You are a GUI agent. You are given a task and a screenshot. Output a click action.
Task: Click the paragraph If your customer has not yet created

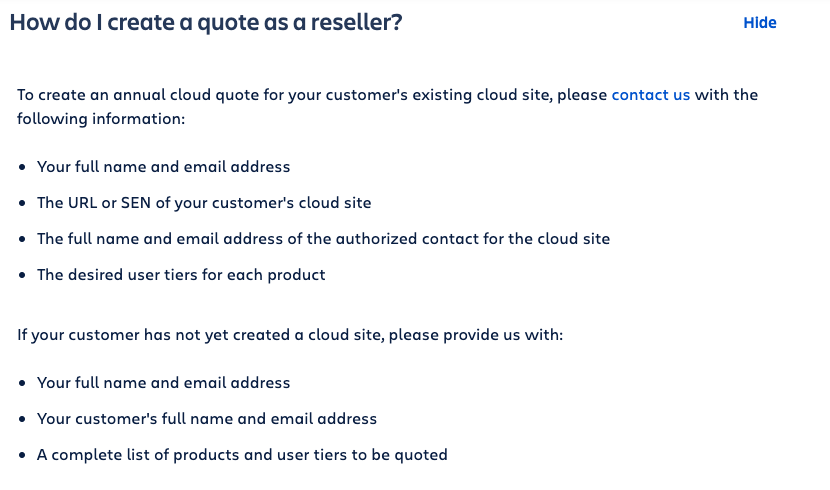290,335
